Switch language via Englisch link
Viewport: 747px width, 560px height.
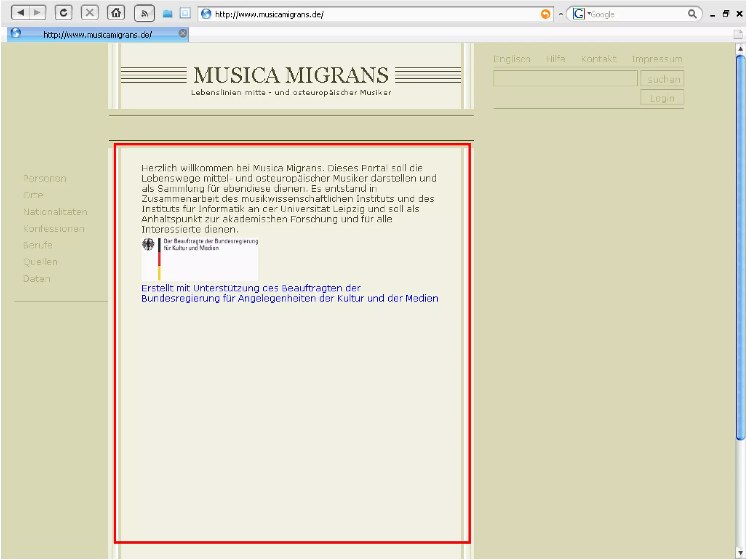point(511,59)
